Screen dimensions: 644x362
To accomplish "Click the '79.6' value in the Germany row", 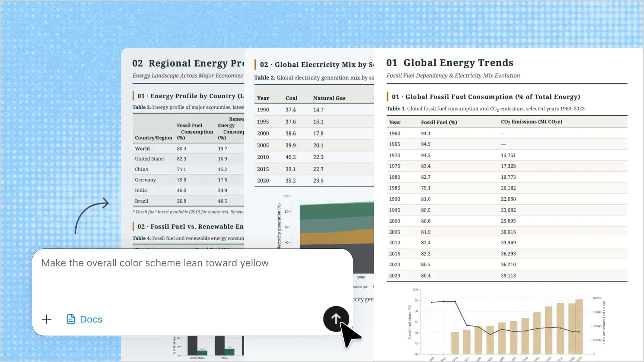I will pos(181,180).
